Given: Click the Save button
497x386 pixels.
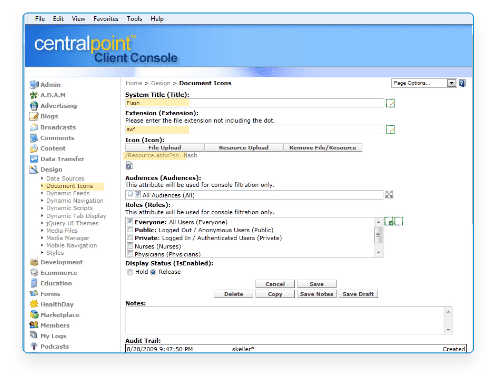Looking at the screenshot, I should point(317,284).
